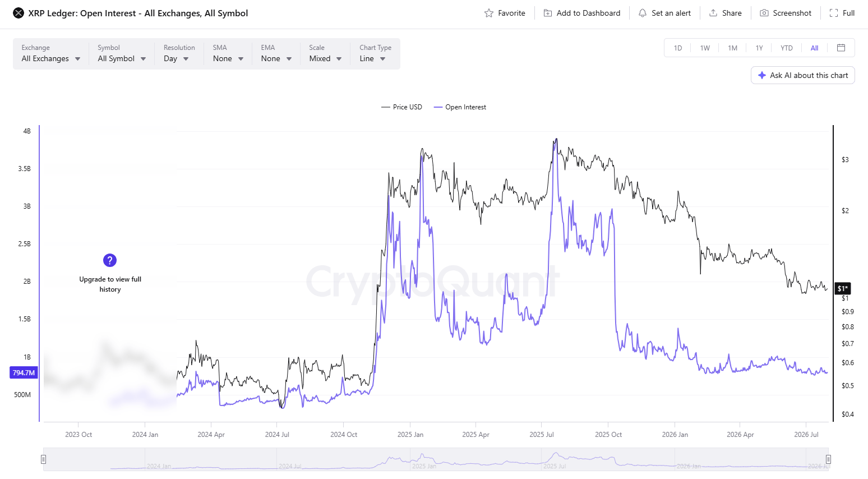Click the 2024 Apr x-axis label
The height and width of the screenshot is (479, 868).
click(x=211, y=435)
